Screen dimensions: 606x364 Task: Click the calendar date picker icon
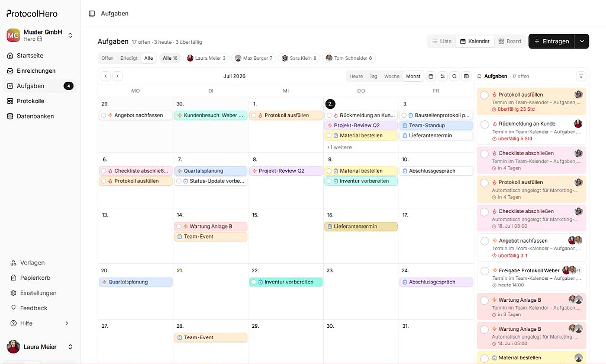[431, 76]
